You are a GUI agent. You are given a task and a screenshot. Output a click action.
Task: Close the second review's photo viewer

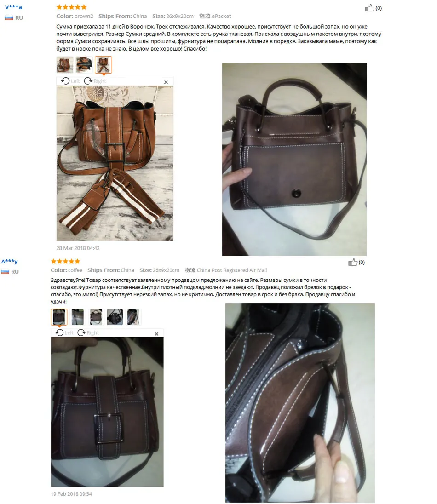tap(156, 334)
